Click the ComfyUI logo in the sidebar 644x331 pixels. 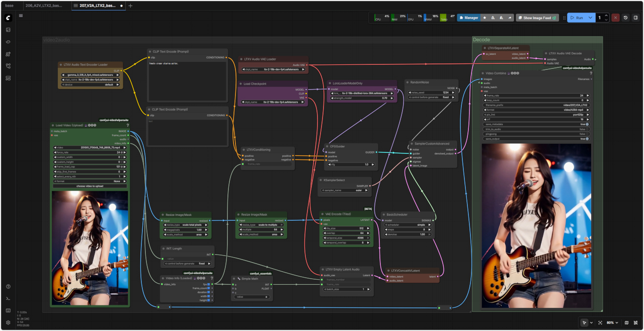[x=8, y=18]
